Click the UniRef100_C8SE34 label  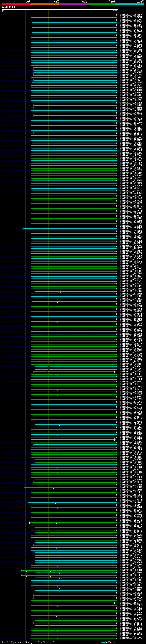pyautogui.click(x=131, y=306)
